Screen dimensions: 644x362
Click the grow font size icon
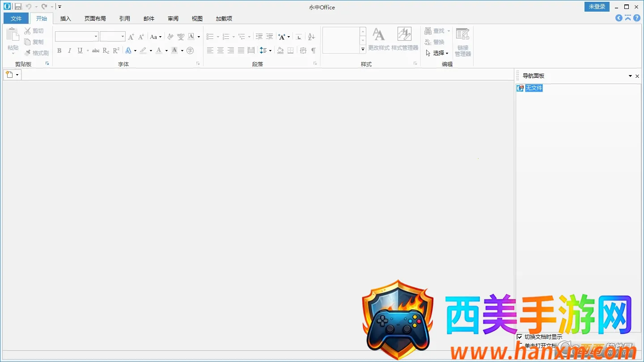(x=131, y=37)
